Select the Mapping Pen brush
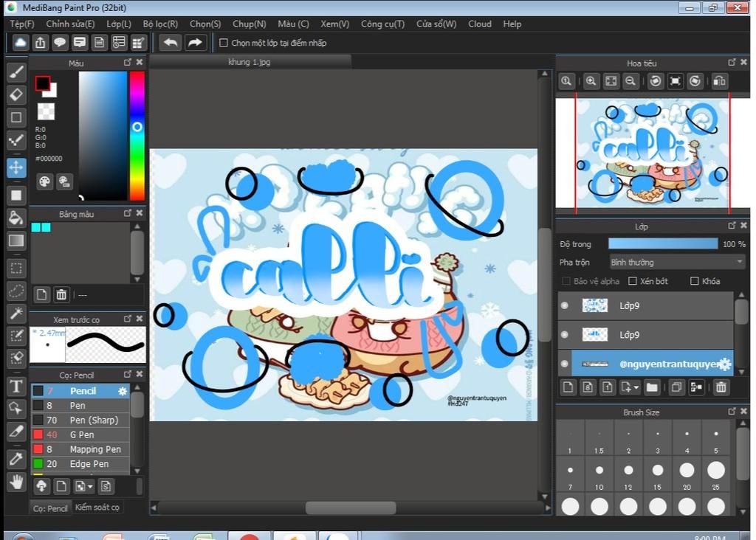756x540 pixels. click(x=80, y=449)
